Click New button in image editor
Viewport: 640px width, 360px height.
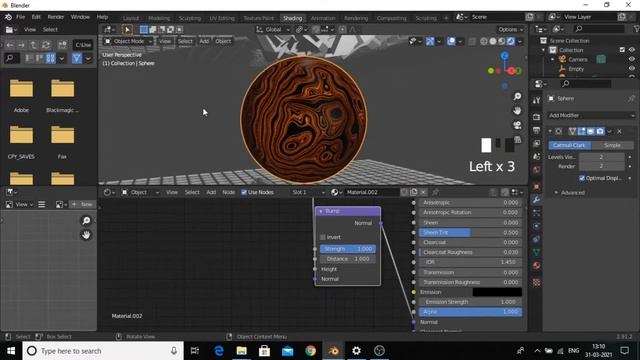[82, 204]
